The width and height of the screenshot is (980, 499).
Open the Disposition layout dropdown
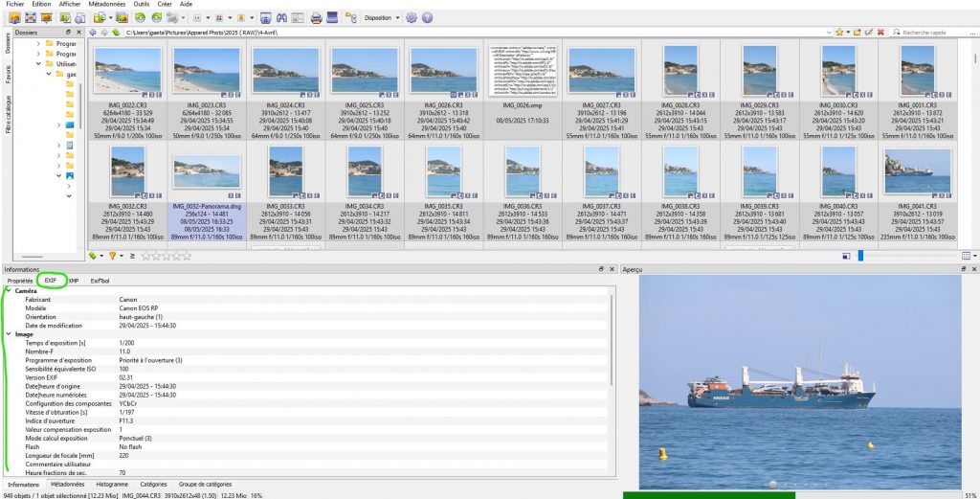click(383, 17)
